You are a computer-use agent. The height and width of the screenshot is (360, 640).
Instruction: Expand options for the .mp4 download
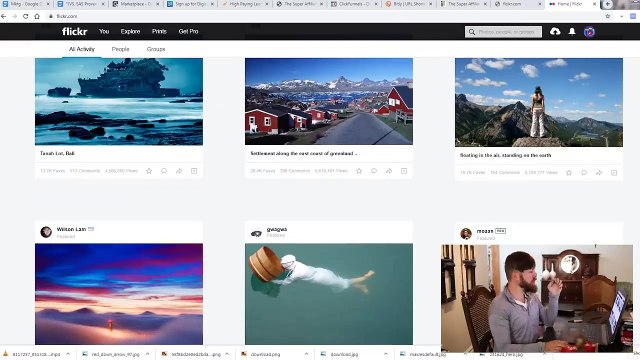68,354
